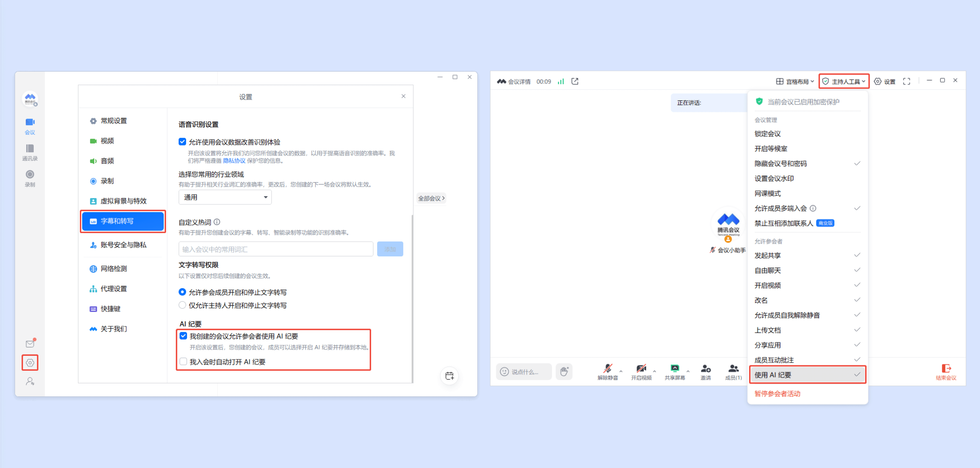This screenshot has width=980, height=468.
Task: Open the 隐私协议 privacy agreement link
Action: pyautogui.click(x=234, y=161)
